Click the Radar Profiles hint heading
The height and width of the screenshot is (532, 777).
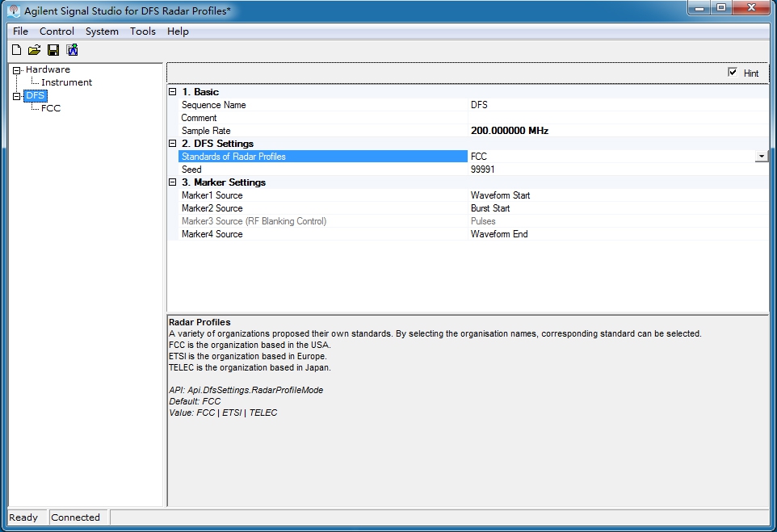(x=199, y=322)
